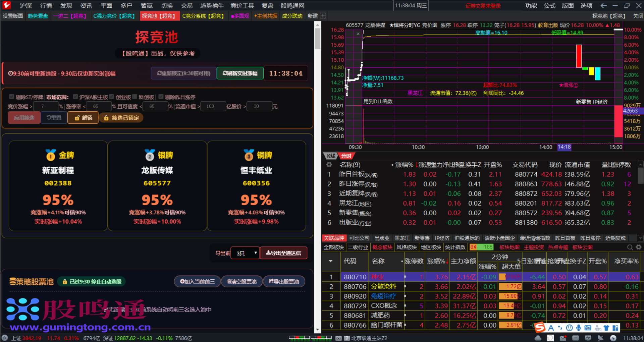644x342 pixels.
Task: Click the back arrow in title bar
Action: tap(604, 5)
